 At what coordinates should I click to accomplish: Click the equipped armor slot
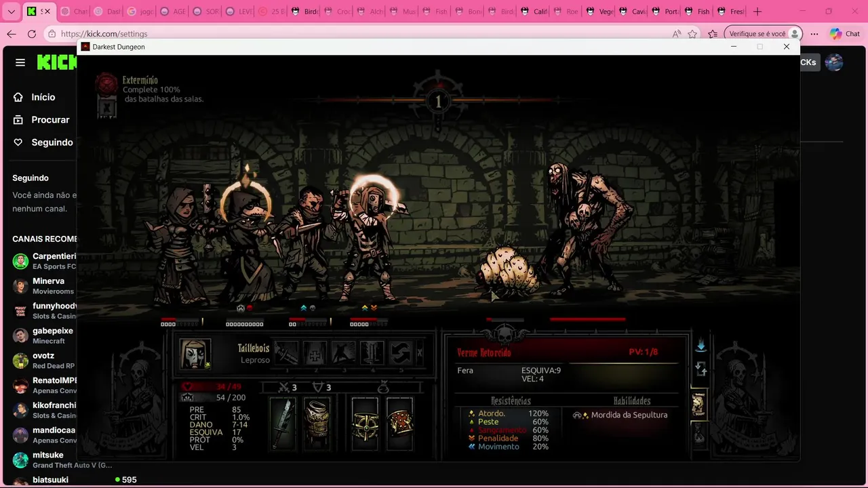[317, 424]
